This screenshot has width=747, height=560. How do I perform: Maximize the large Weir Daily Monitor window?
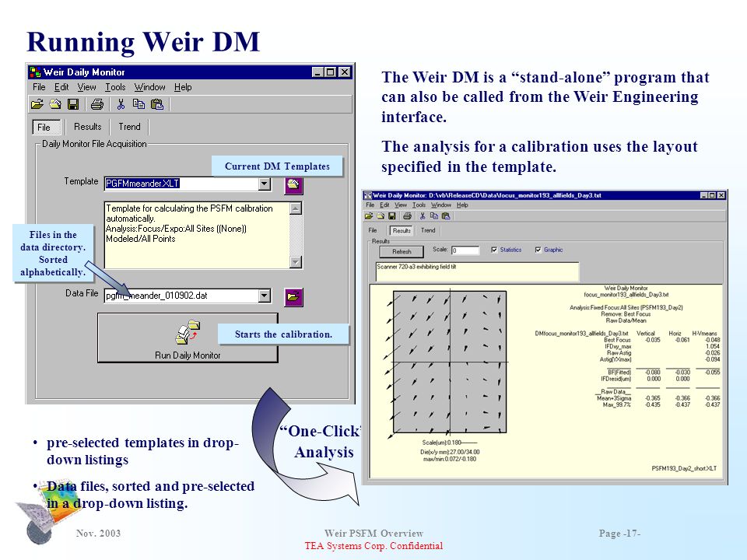pyautogui.click(x=331, y=72)
